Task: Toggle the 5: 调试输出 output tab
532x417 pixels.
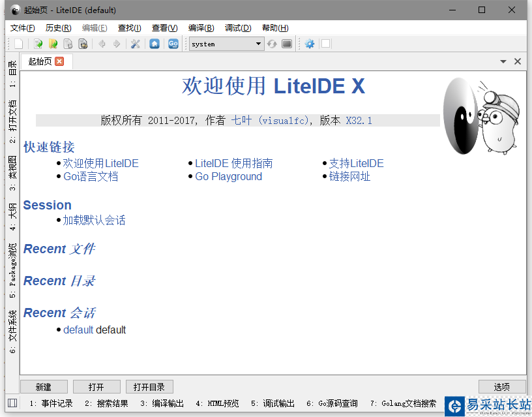Action: (273, 403)
